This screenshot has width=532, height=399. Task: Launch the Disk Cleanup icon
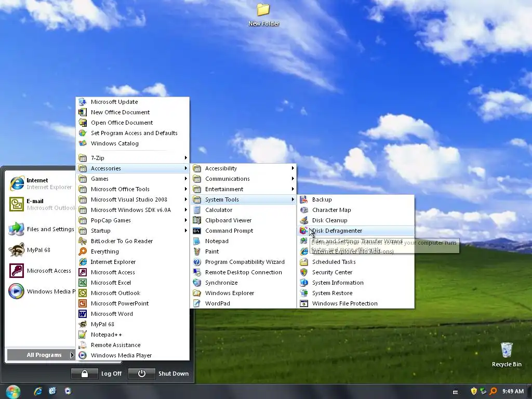[304, 220]
